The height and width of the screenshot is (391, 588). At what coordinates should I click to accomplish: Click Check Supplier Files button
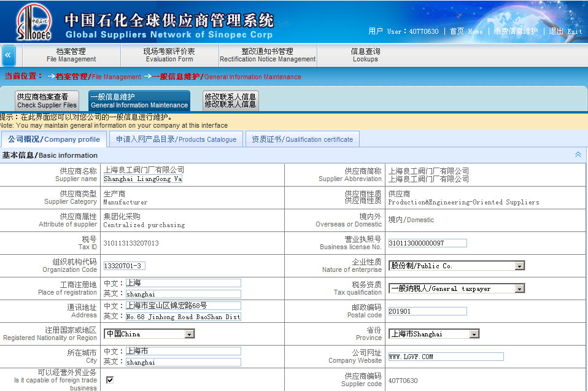(47, 101)
